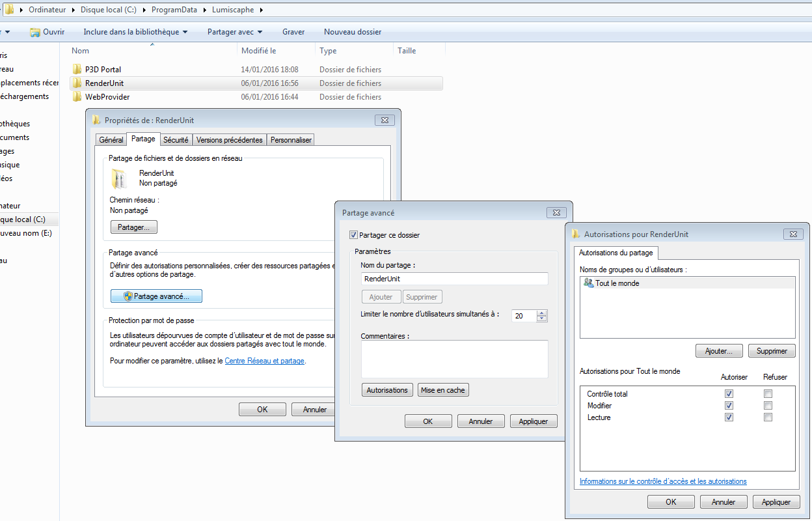
Task: Click the address bar folder icon
Action: click(10, 10)
